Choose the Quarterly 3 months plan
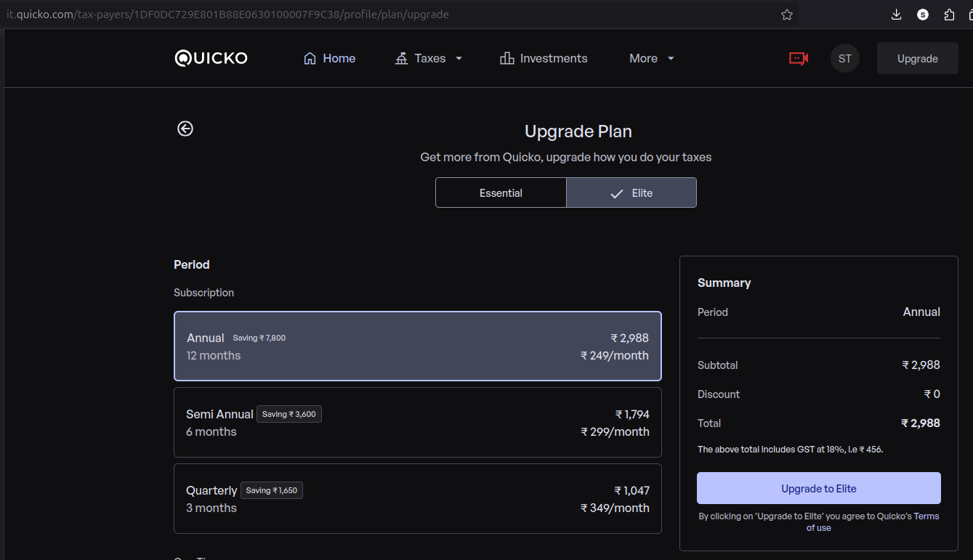 coord(417,498)
